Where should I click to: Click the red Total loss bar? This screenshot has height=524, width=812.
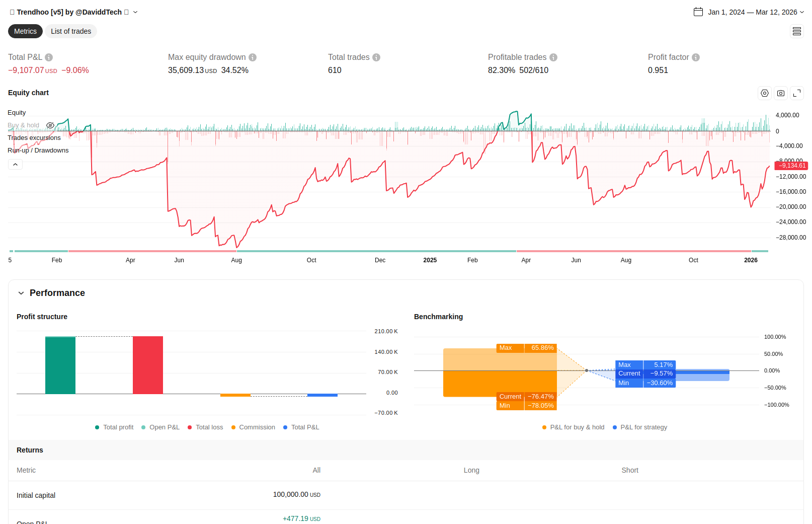click(148, 365)
